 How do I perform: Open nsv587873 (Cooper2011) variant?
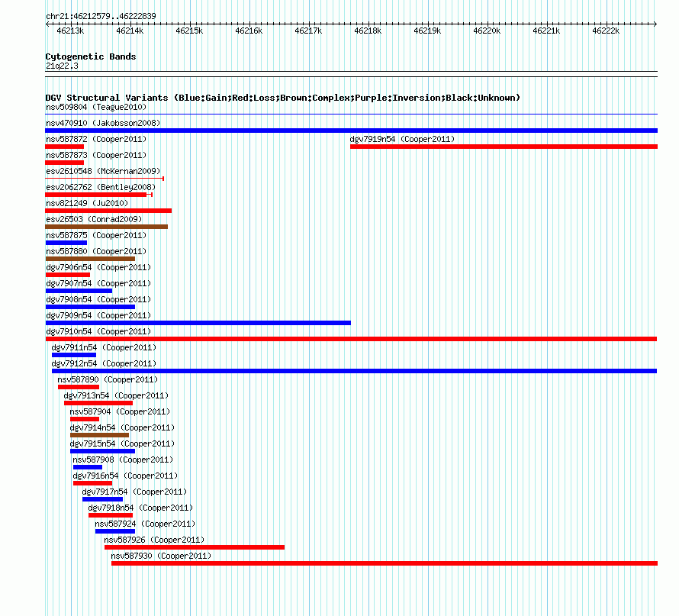tap(96, 155)
